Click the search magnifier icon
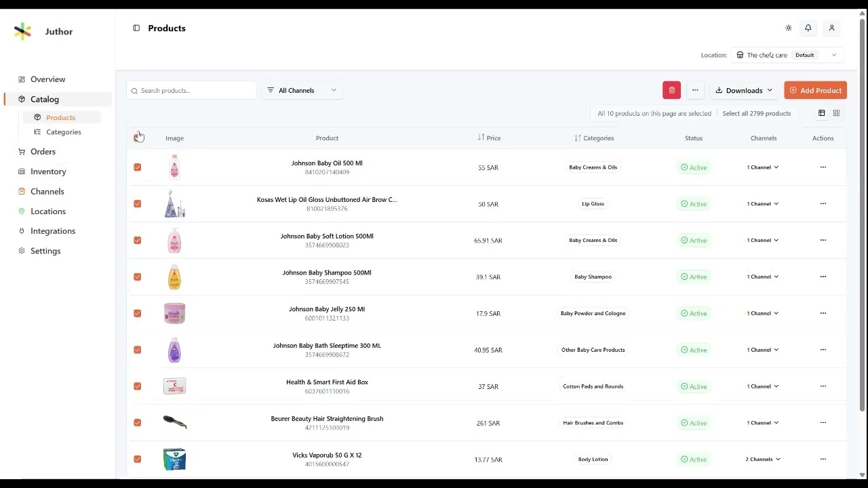This screenshot has height=488, width=868. click(134, 91)
